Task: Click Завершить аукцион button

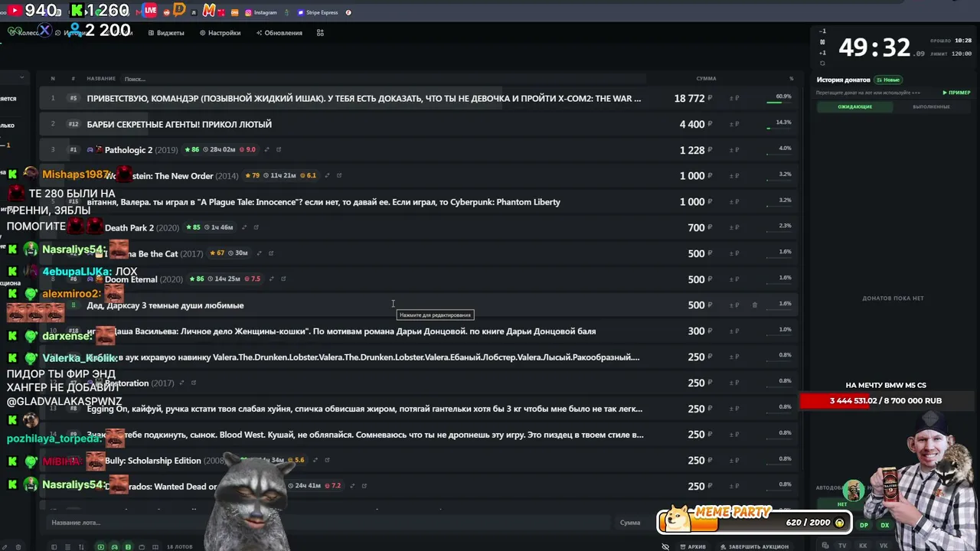Action: point(754,546)
